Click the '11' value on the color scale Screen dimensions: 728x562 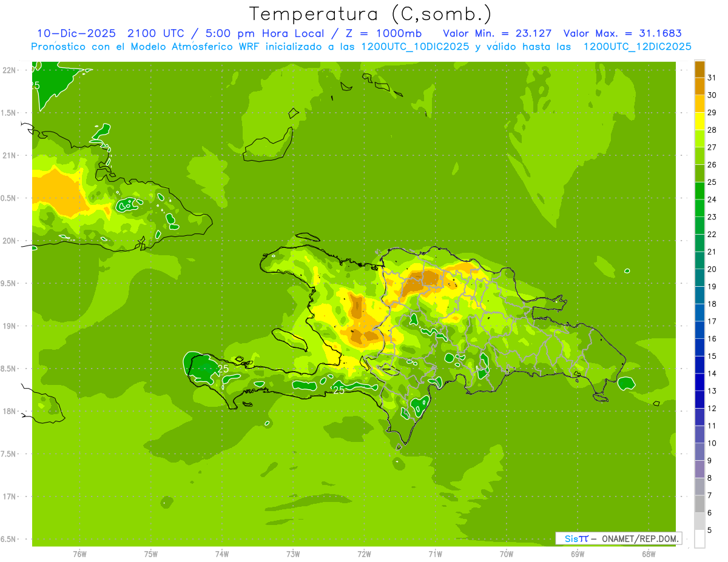(x=712, y=426)
